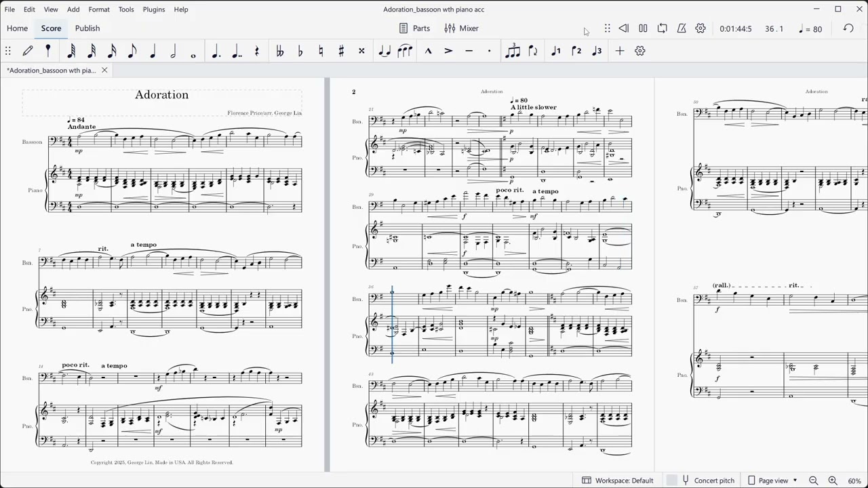This screenshot has width=868, height=488.
Task: Select voice 1
Action: pyautogui.click(x=556, y=51)
